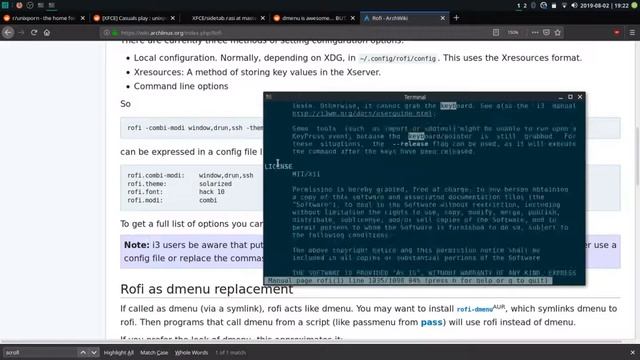640x360 pixels.
Task: Go back to the previous page
Action: point(8,32)
